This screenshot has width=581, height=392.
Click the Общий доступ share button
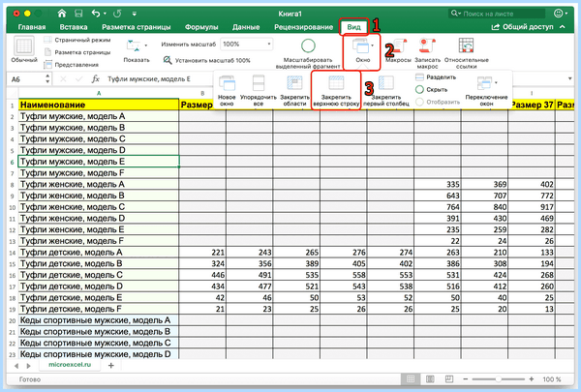click(522, 27)
